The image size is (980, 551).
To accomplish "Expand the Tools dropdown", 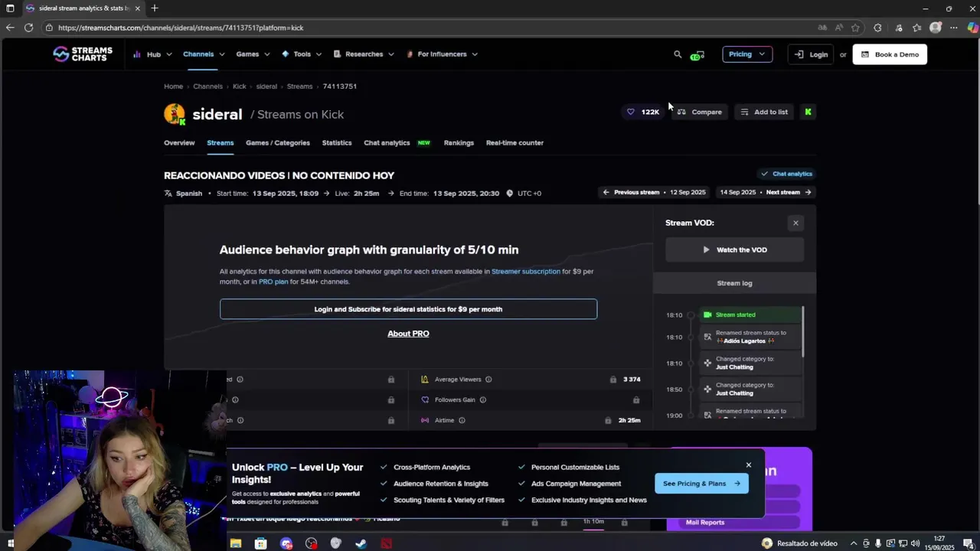I will (302, 54).
